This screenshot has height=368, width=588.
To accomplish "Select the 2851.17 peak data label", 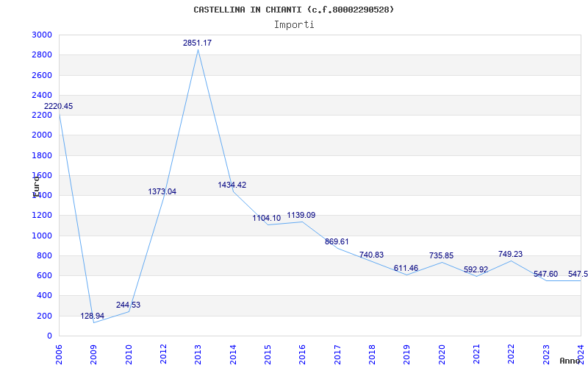I will (x=197, y=43).
